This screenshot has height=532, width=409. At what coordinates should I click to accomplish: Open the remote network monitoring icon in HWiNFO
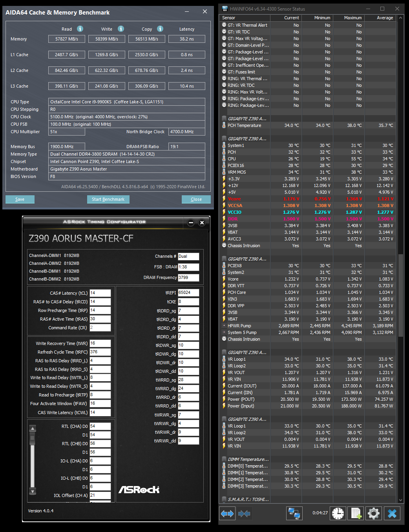pos(294,513)
